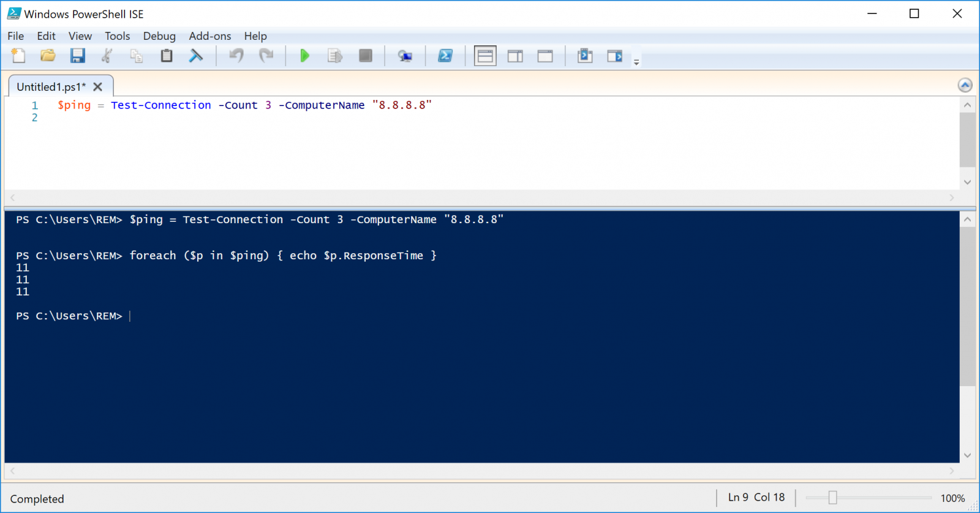This screenshot has width=980, height=513.
Task: Script pane horizontal scroll right arrow
Action: pyautogui.click(x=952, y=197)
